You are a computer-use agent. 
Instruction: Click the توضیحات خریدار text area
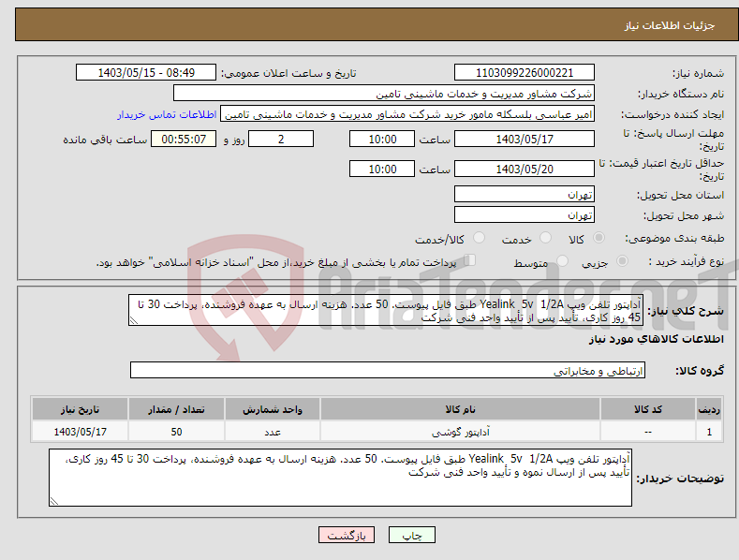click(x=340, y=478)
